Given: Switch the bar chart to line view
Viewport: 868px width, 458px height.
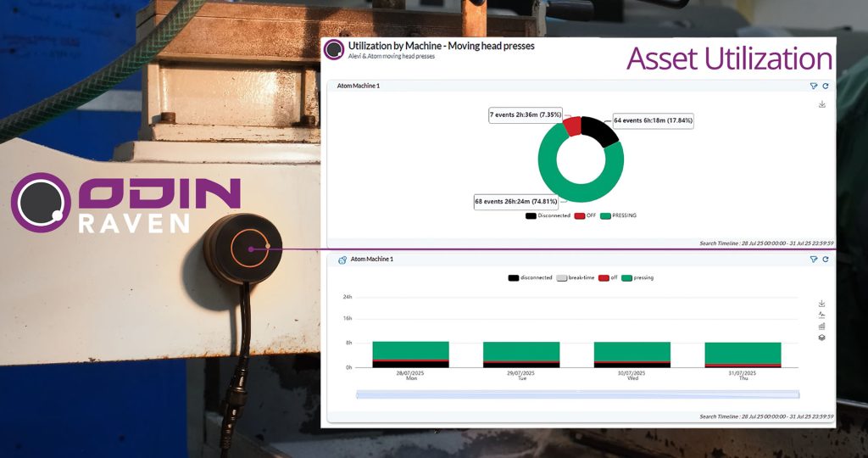Looking at the screenshot, I should tap(821, 315).
